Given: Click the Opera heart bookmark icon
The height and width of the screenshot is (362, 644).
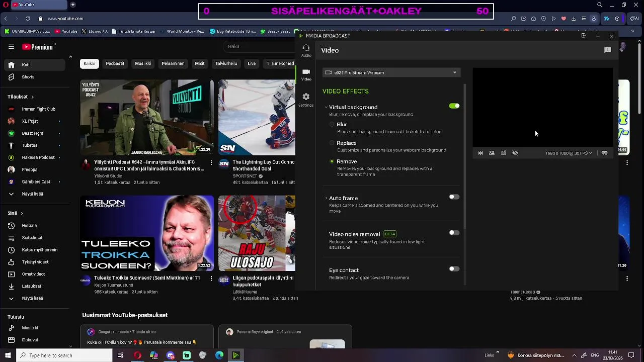Looking at the screenshot, I should [563, 19].
